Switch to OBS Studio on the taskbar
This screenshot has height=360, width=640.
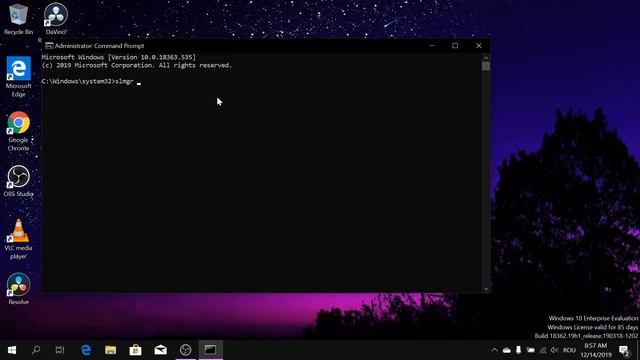coord(185,350)
